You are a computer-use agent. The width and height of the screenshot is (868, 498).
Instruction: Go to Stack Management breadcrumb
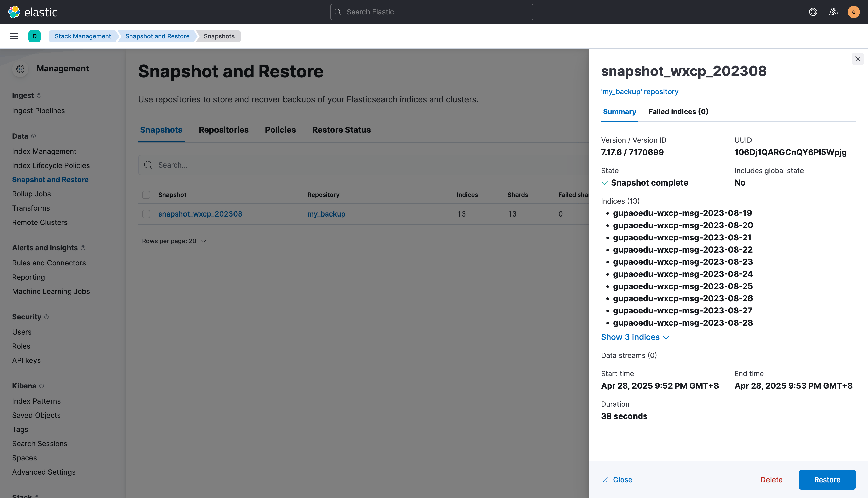[x=83, y=36]
